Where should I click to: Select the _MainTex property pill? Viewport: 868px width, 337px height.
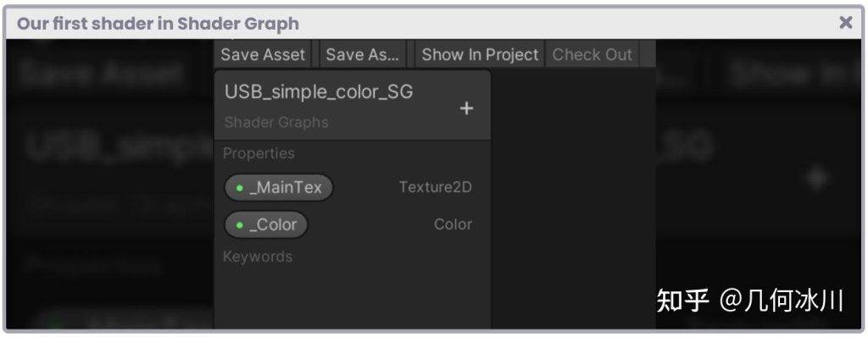278,188
